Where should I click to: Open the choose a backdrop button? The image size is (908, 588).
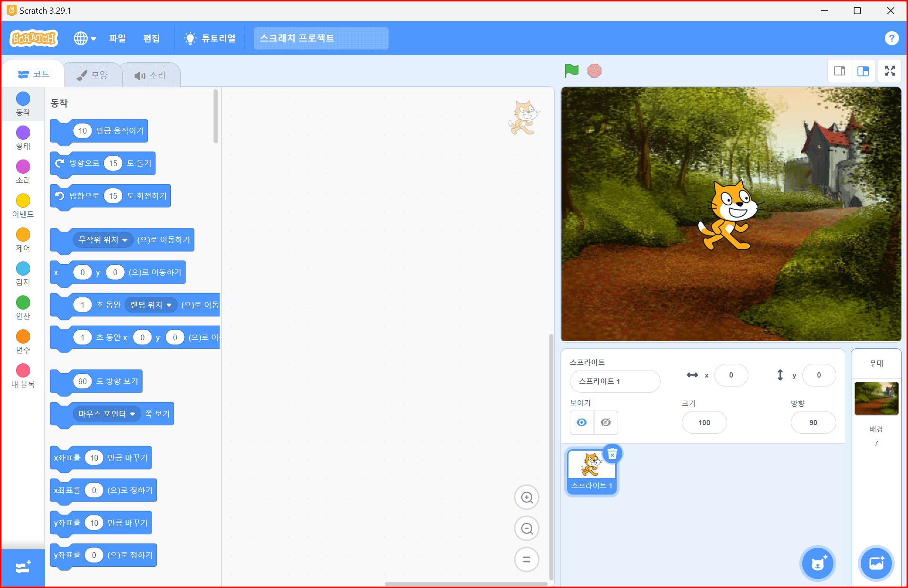pyautogui.click(x=876, y=563)
